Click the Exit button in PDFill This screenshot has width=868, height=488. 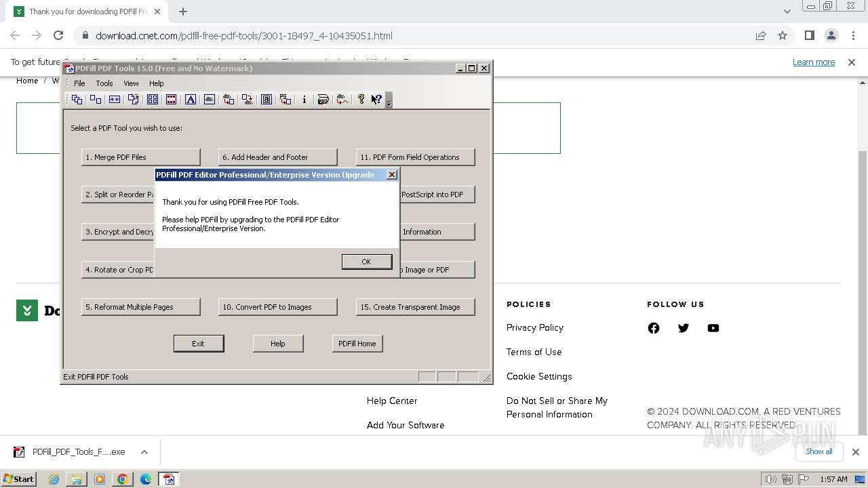[199, 344]
